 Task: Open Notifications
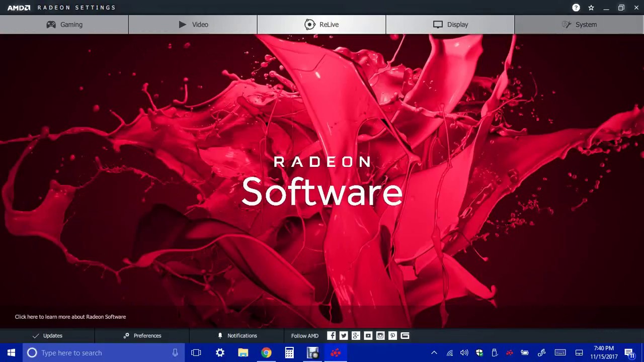236,335
